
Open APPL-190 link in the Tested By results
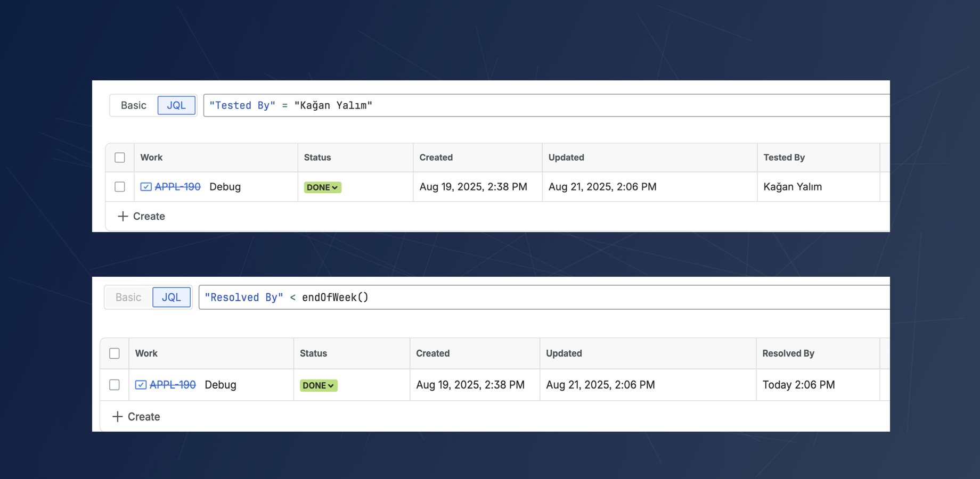pos(177,187)
